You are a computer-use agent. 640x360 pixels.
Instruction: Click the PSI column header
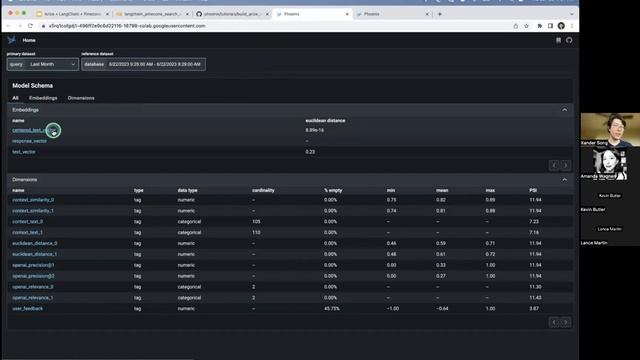[533, 190]
